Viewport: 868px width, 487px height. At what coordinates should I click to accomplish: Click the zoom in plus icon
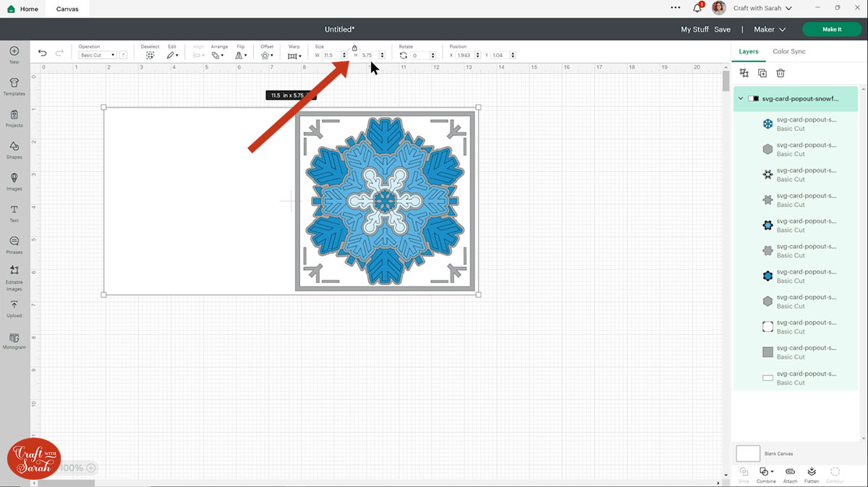91,468
